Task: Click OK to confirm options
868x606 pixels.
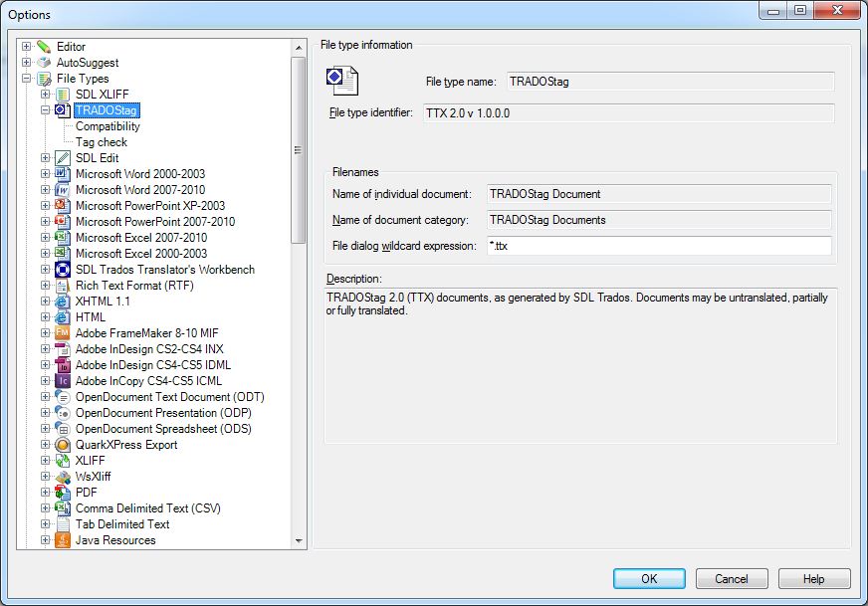Action: [649, 579]
